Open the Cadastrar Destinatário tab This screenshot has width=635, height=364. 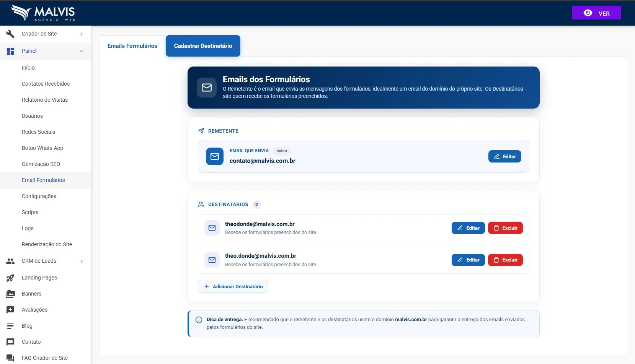[x=203, y=46]
